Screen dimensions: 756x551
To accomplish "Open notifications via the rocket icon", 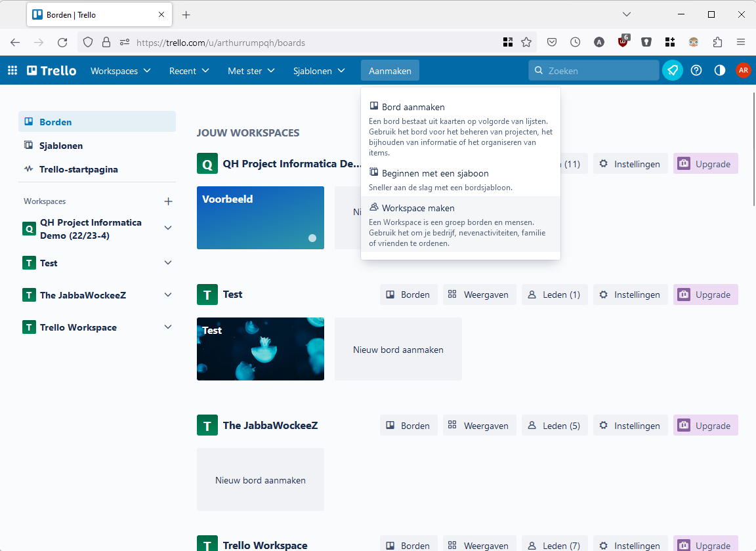I will pos(672,71).
